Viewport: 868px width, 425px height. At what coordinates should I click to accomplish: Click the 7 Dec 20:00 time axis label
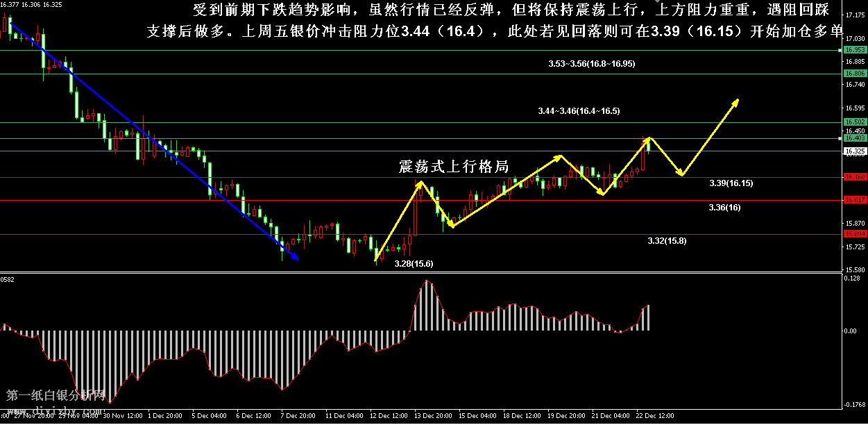pos(298,416)
